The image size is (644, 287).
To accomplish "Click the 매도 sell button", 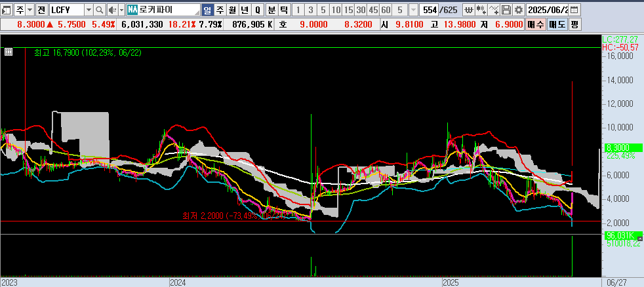I will (557, 25).
